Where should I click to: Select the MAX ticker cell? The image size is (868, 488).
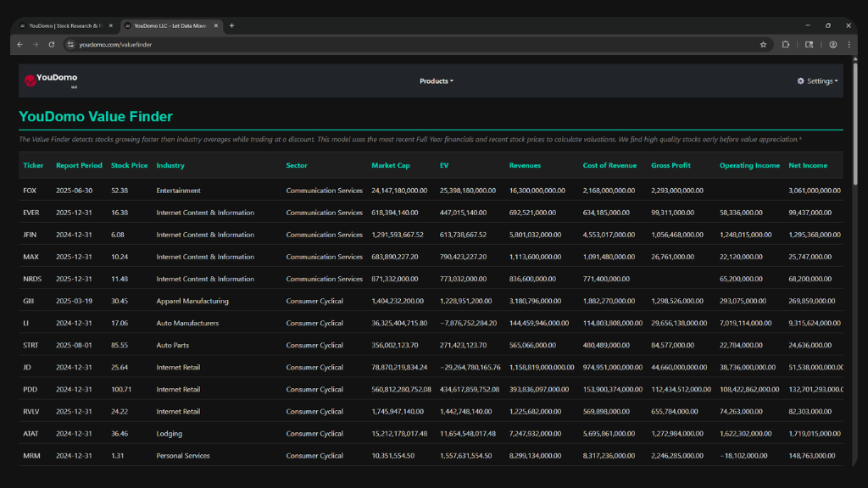tap(31, 257)
